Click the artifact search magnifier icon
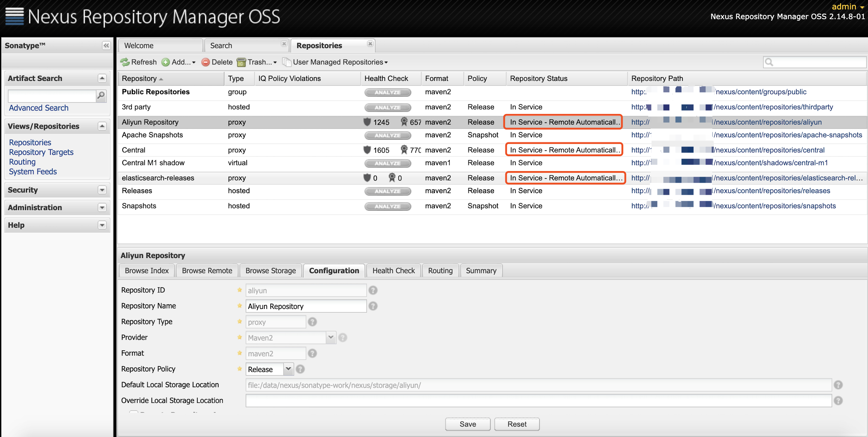 click(x=101, y=96)
